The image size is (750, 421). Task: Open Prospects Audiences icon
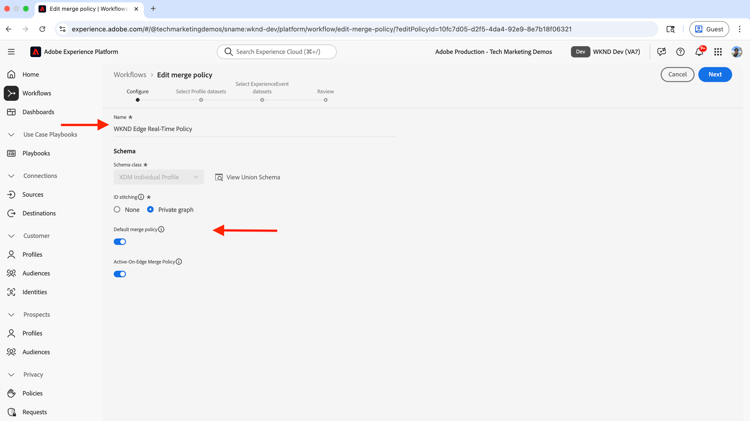pos(11,352)
